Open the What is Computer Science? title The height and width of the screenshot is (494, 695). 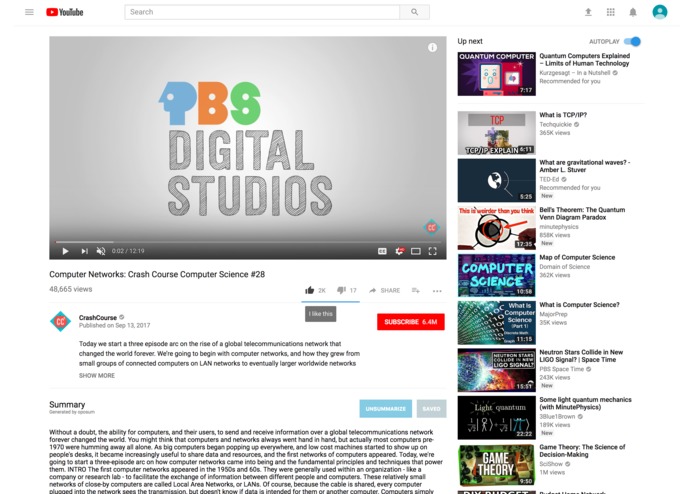pos(579,304)
